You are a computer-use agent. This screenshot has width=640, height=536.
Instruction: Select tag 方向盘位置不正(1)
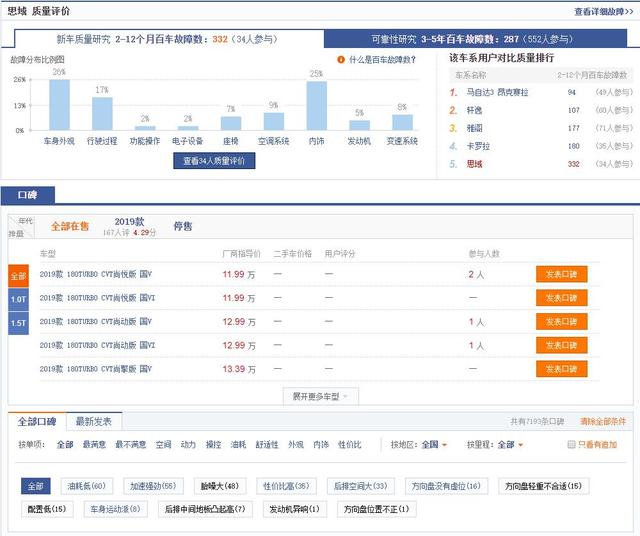coord(377,509)
